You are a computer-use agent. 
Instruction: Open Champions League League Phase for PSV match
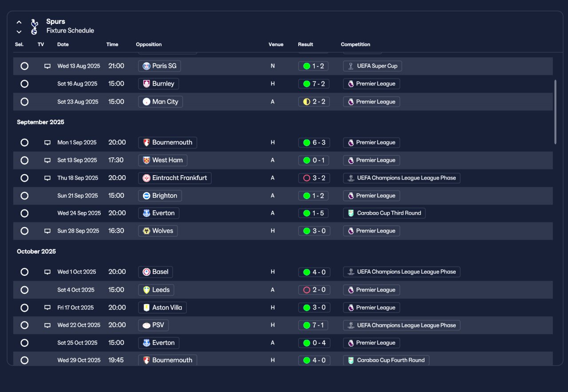[402, 325]
